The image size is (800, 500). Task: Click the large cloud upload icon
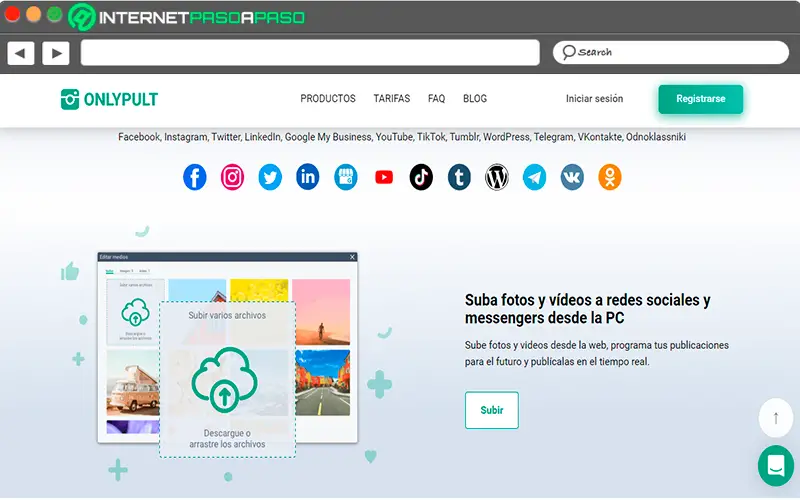(x=224, y=379)
